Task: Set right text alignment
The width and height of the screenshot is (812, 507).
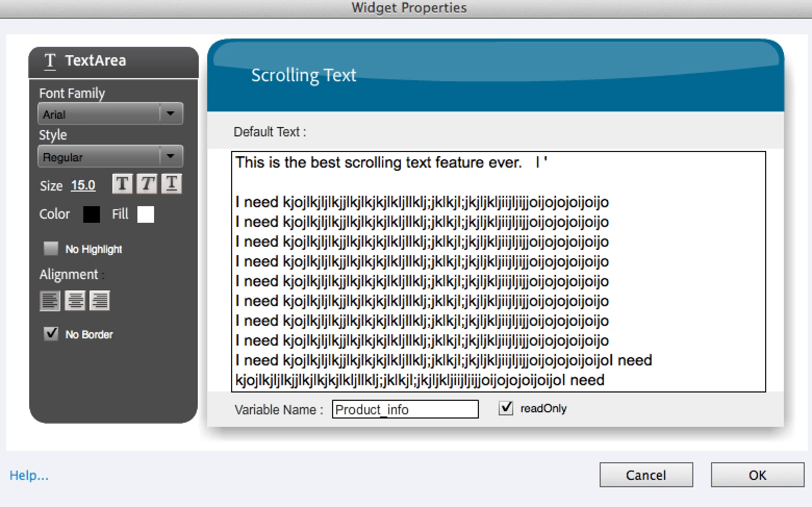Action: tap(100, 300)
